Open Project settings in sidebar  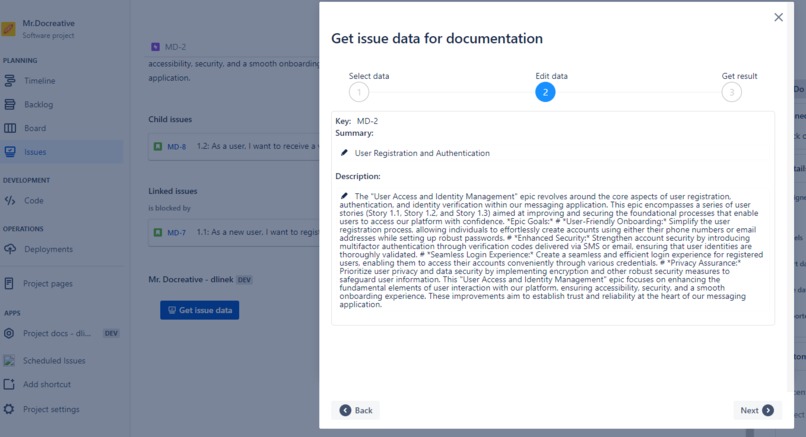(x=51, y=409)
